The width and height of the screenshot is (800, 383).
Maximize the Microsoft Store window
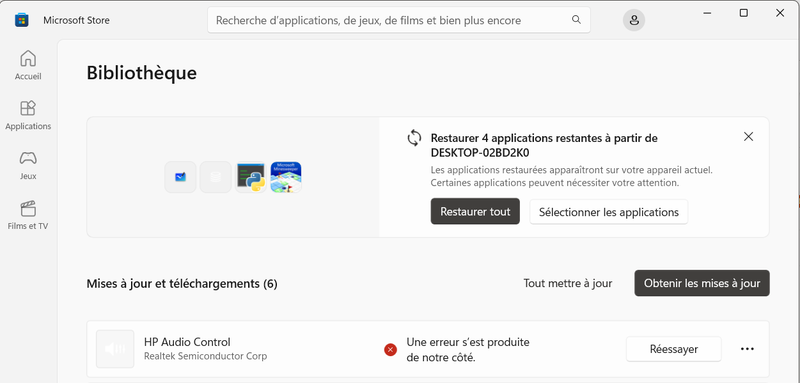744,13
